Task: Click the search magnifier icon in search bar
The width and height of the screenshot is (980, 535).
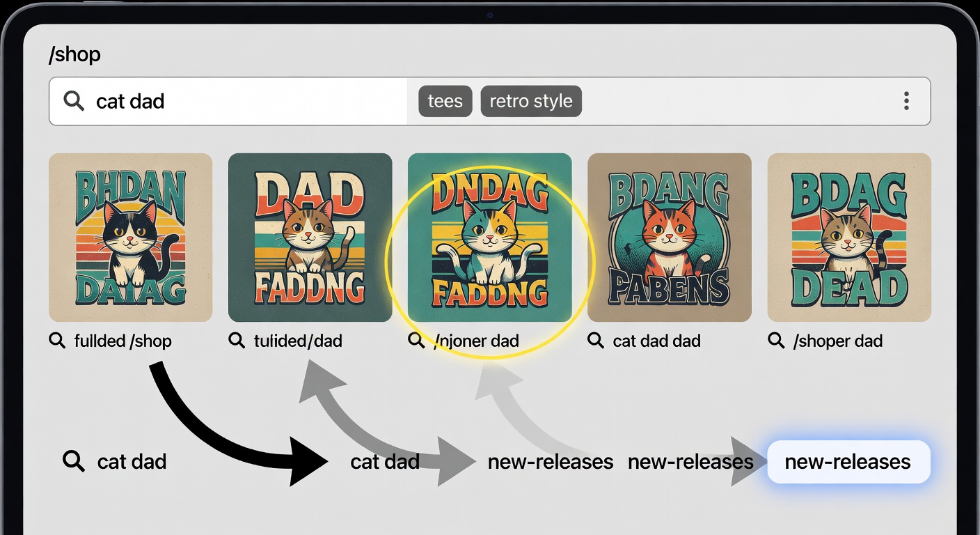Action: tap(74, 101)
